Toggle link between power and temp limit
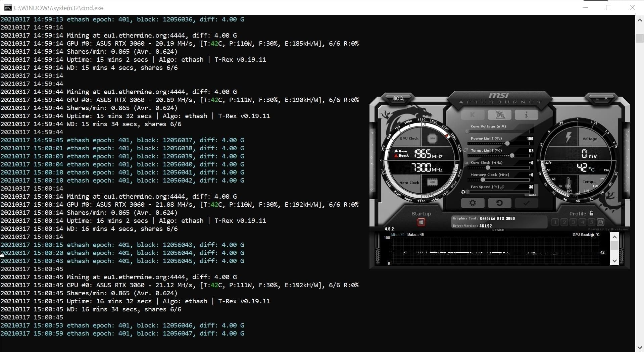 tap(465, 150)
